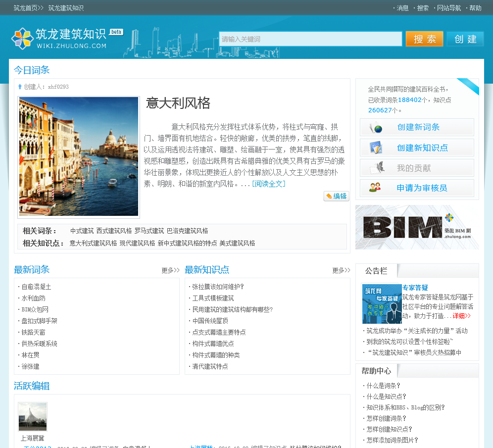Open related entry 中式建筑

82,231
